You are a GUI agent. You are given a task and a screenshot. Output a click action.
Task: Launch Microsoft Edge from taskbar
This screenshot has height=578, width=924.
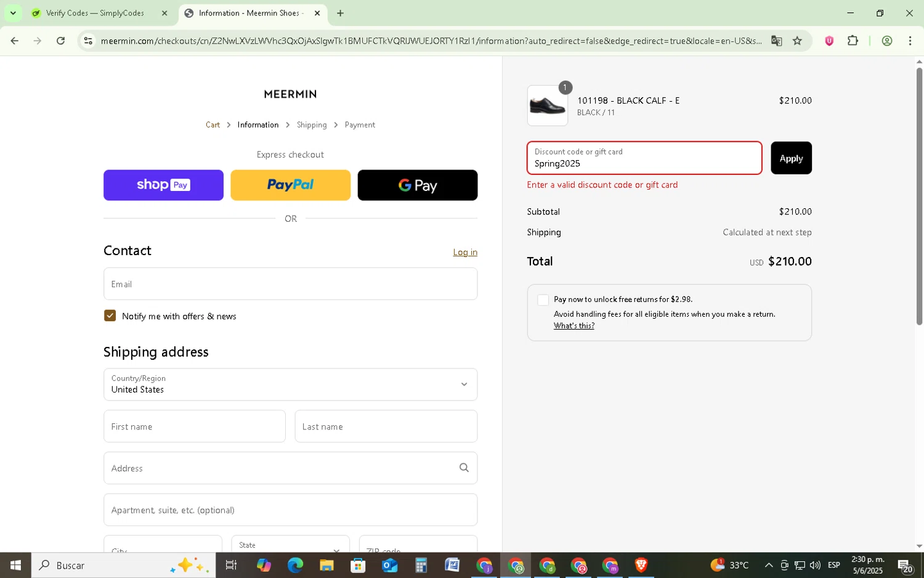click(295, 565)
